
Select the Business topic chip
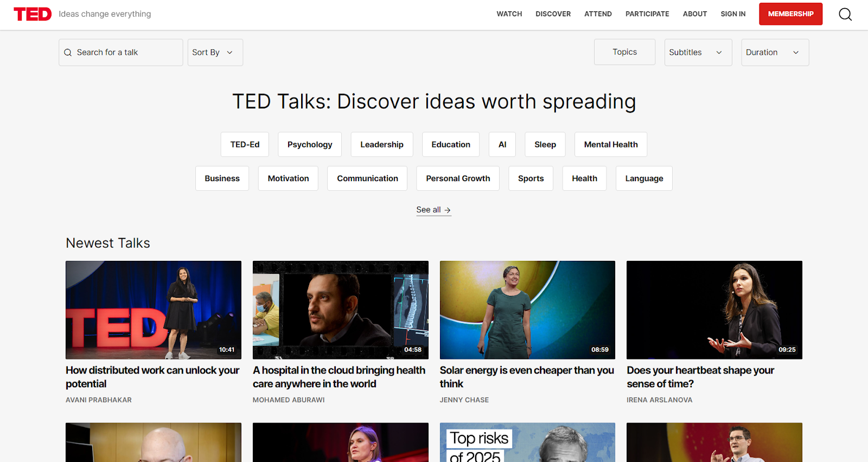tap(222, 178)
